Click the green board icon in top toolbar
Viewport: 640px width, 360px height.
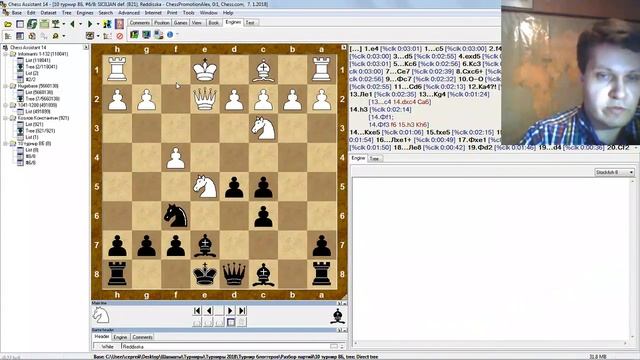(44, 24)
